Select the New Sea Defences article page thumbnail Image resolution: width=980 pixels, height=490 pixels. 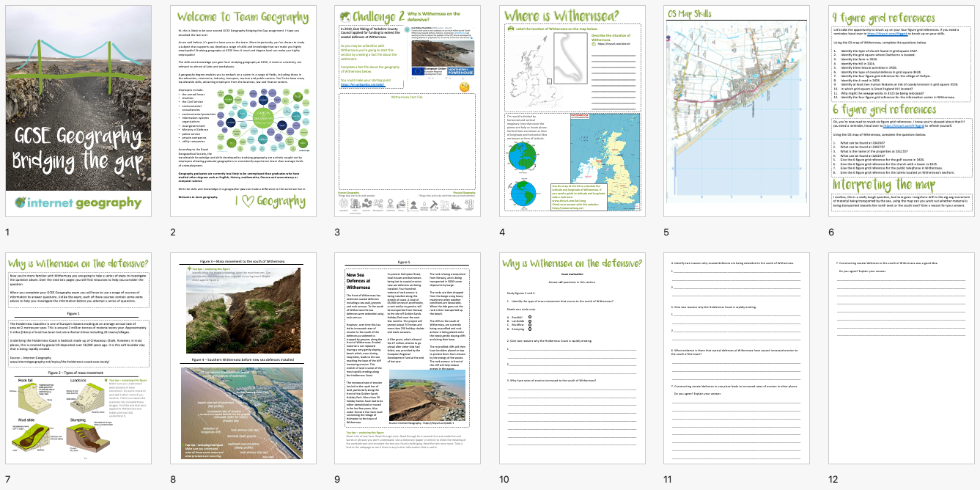(x=408, y=359)
